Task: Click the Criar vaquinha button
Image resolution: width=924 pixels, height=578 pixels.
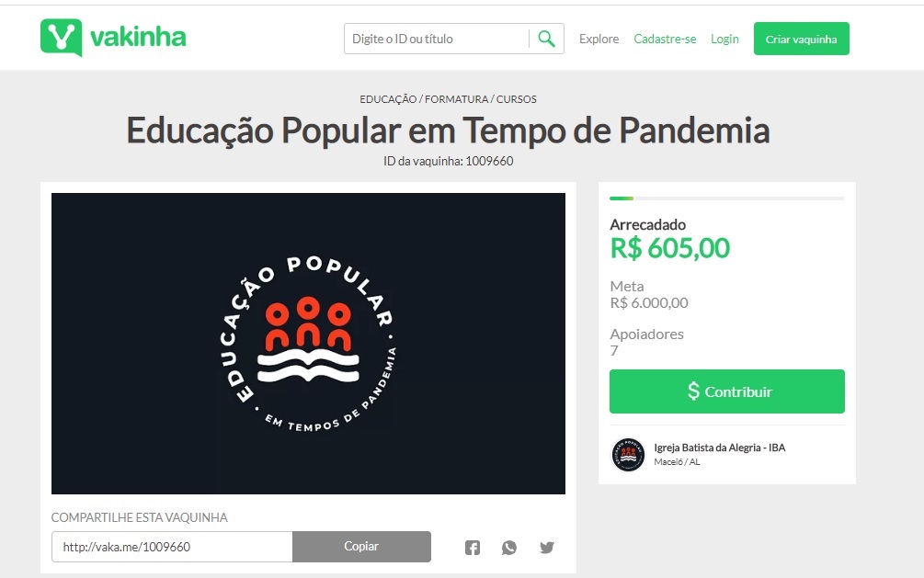Action: point(802,39)
